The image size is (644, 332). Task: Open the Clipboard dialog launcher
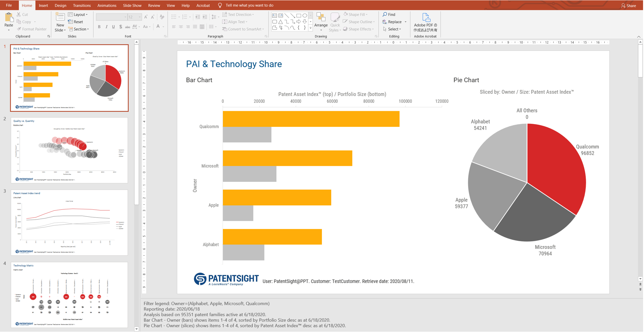point(49,36)
